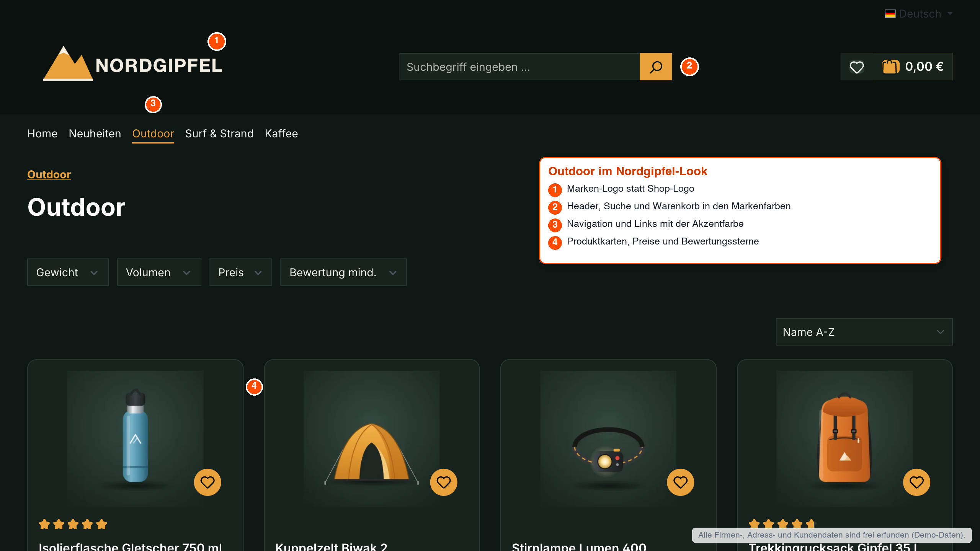The image size is (980, 551).
Task: Open Kuppelzelt Biwak 2 product title
Action: [331, 546]
